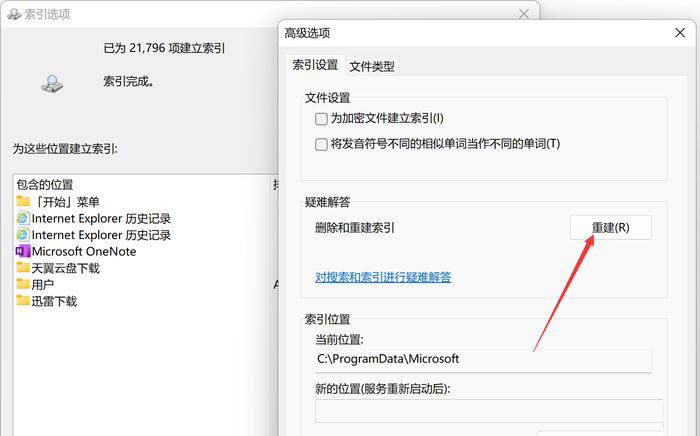
Task: Close the 高级选项 dialog
Action: coord(680,33)
